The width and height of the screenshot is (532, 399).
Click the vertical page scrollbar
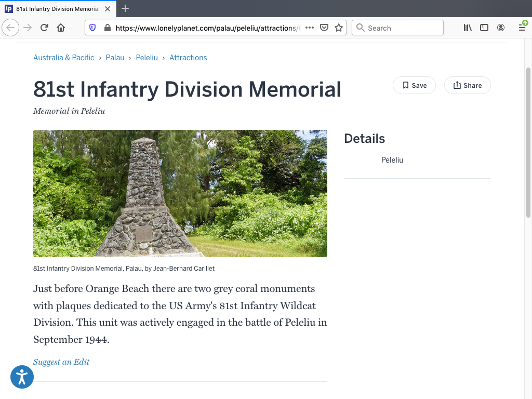pyautogui.click(x=528, y=140)
